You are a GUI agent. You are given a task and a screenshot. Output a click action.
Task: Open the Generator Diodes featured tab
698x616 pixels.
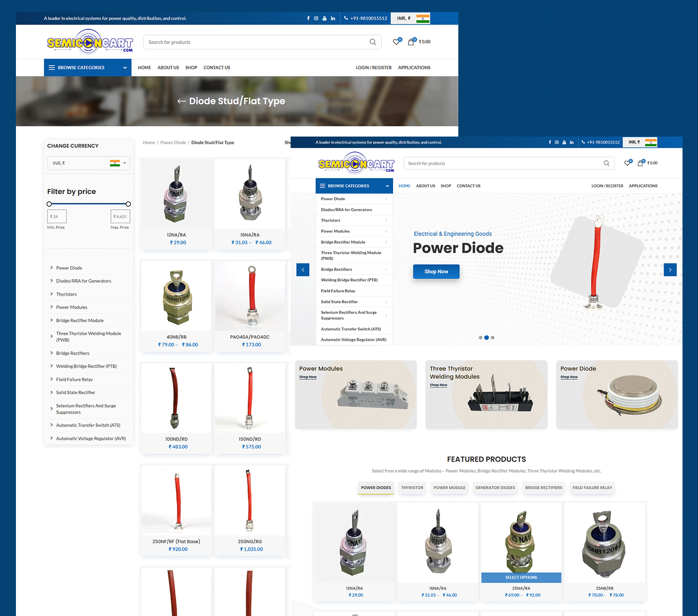click(x=495, y=488)
